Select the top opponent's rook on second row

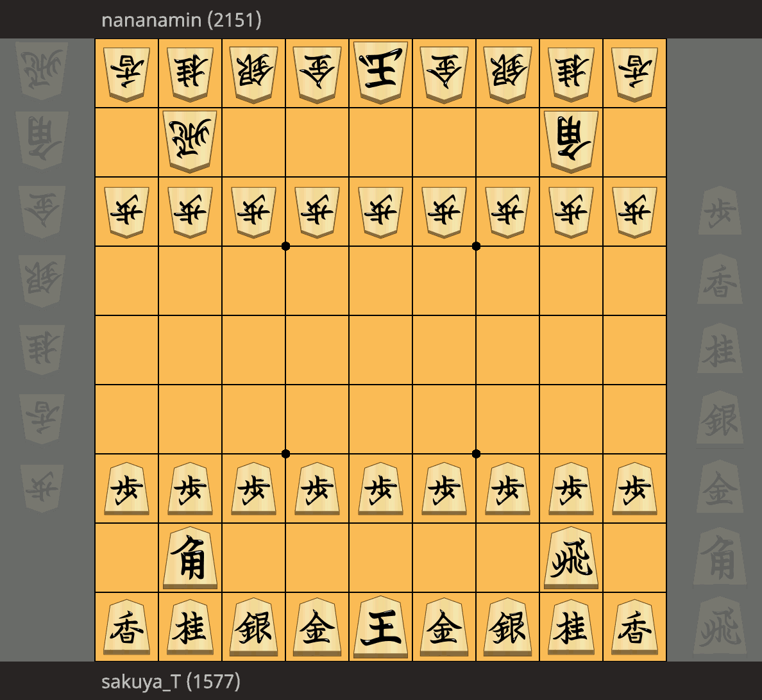click(190, 142)
